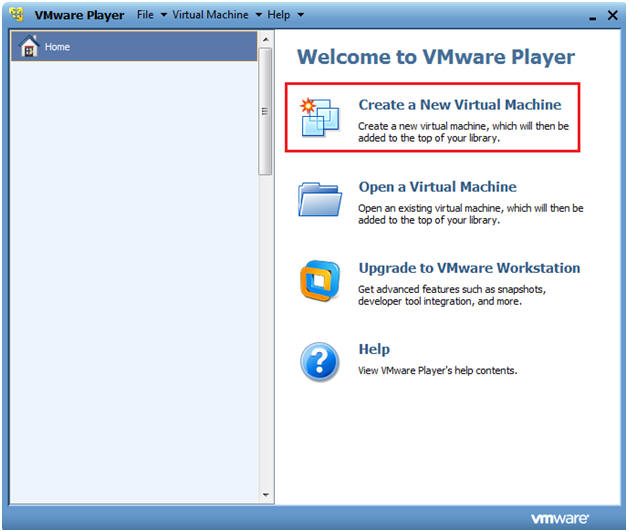
Task: Open the Virtual Machine menu
Action: pyautogui.click(x=210, y=15)
